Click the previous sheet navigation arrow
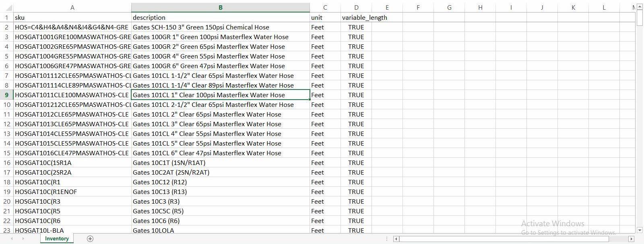644x244 pixels. 12,239
